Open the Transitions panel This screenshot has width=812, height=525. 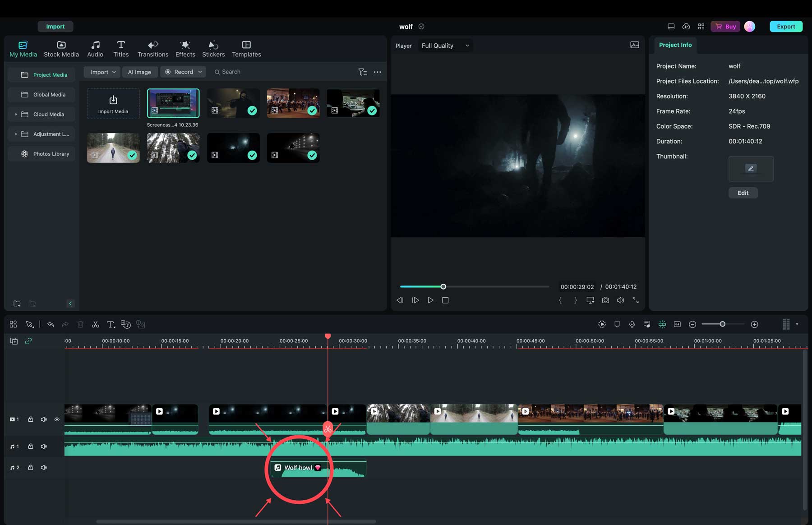click(x=153, y=49)
